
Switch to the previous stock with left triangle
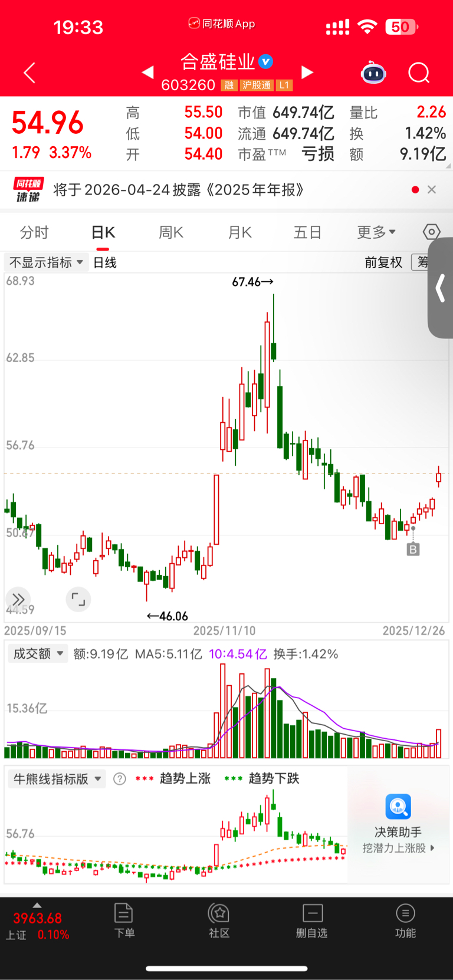148,73
